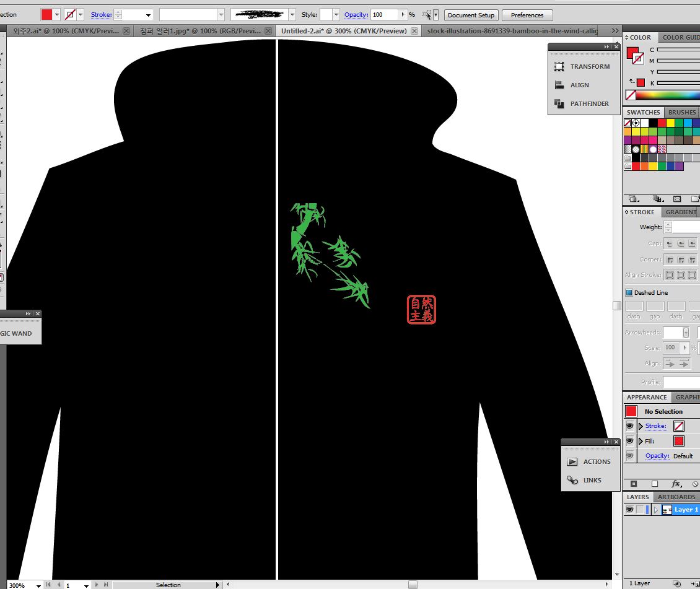The width and height of the screenshot is (700, 589).
Task: Expand Layer 1 contents triangle
Action: pyautogui.click(x=656, y=510)
